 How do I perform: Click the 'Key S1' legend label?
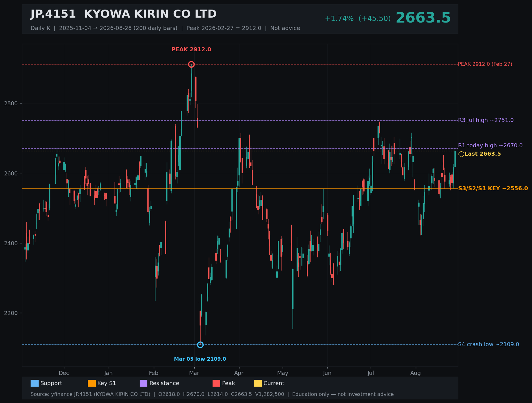(x=107, y=383)
